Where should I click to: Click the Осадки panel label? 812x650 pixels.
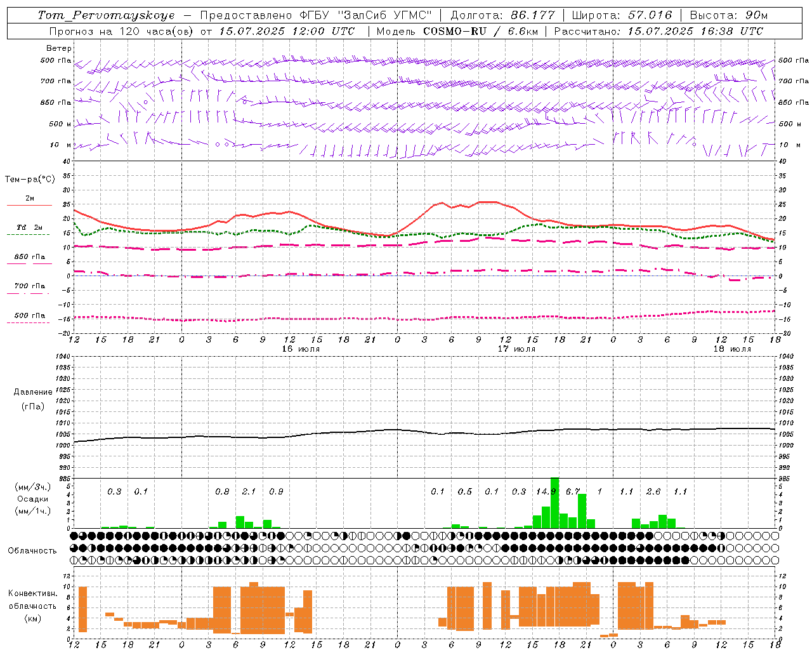tap(33, 499)
